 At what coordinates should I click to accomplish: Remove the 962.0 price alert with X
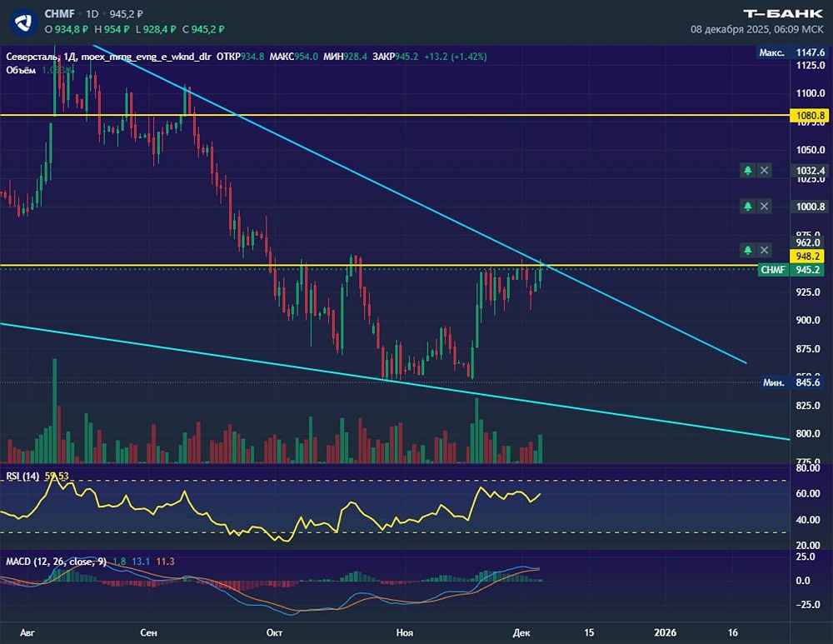[x=764, y=250]
